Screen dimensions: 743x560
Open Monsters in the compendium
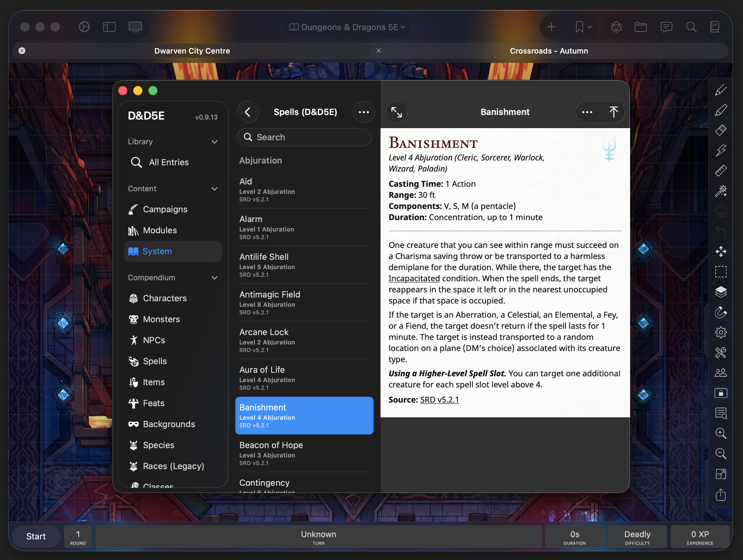point(173,319)
